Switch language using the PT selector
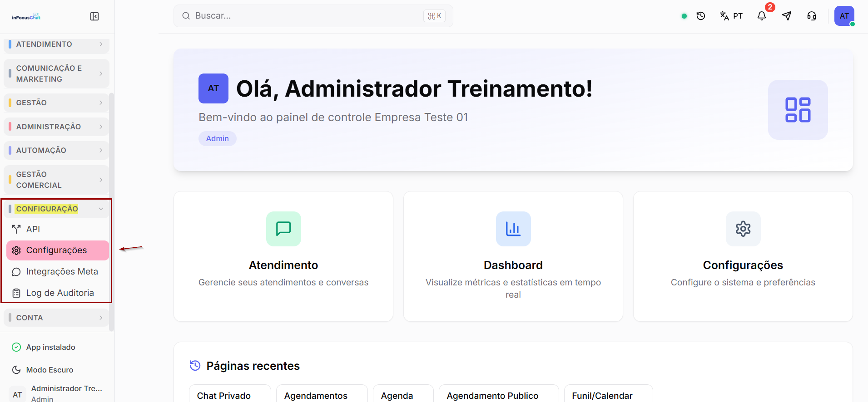 pos(731,16)
